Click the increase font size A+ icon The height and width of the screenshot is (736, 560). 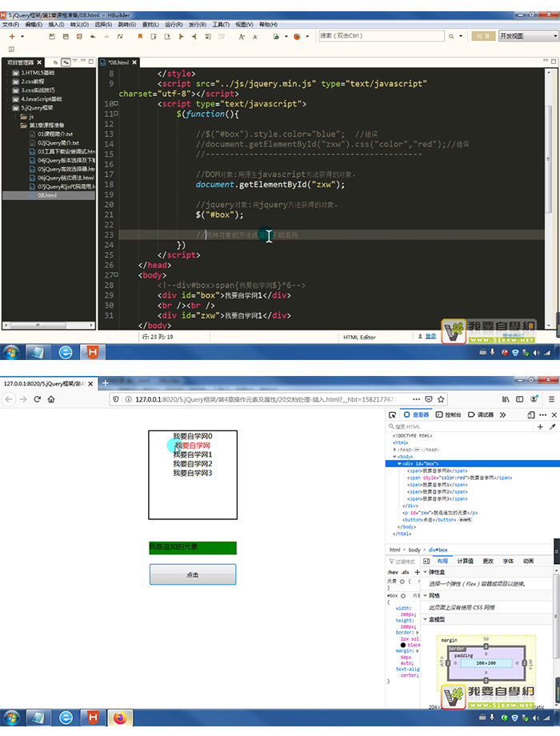coord(242,36)
